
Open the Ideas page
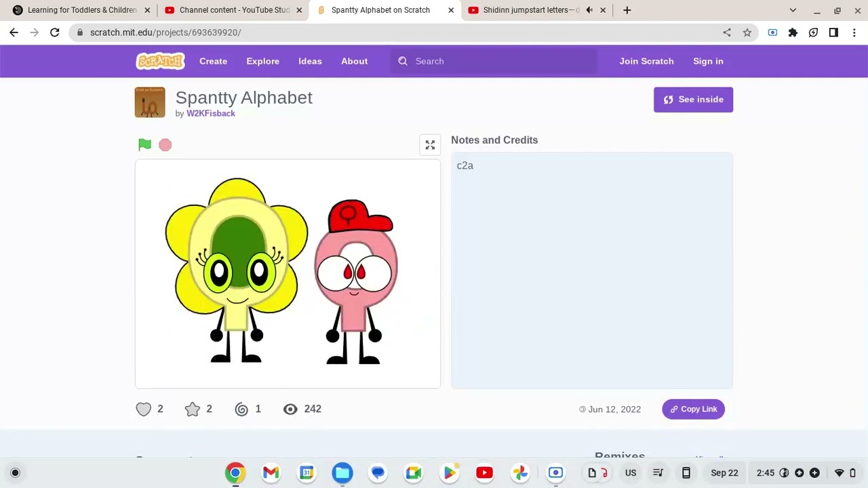pos(310,61)
